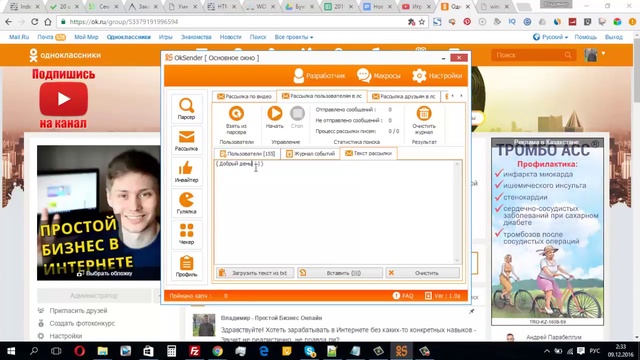Click the Очистить button below text area
The width and height of the screenshot is (640, 360).
click(423, 273)
